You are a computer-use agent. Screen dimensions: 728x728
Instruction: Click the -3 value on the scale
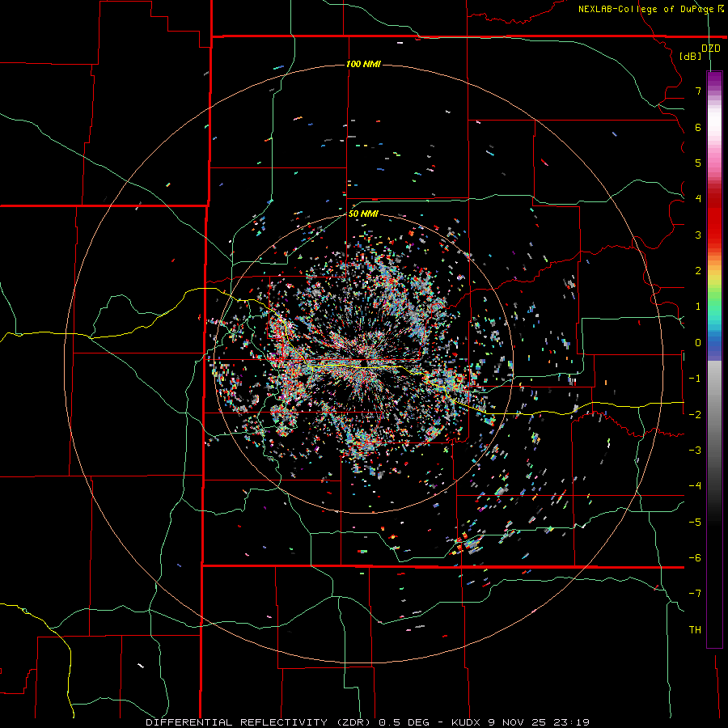pos(695,451)
